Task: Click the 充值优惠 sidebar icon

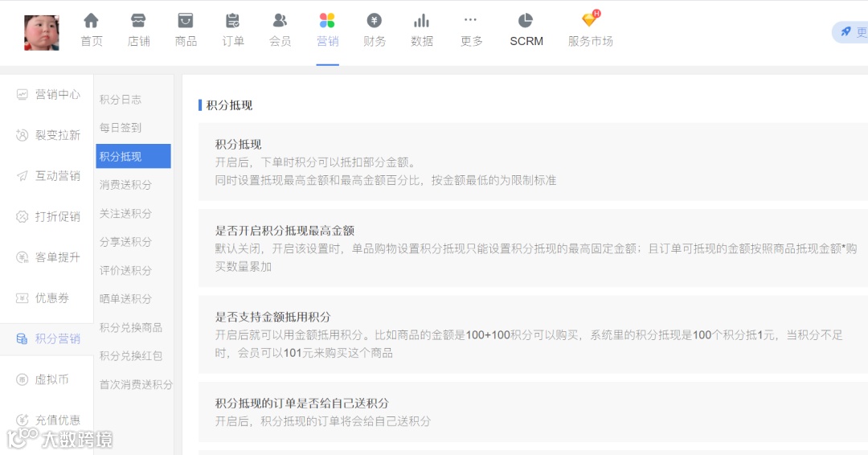Action: pyautogui.click(x=22, y=420)
